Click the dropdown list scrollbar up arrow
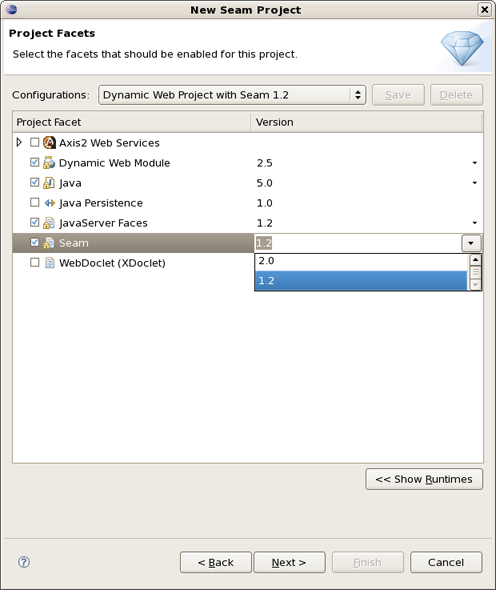The height and width of the screenshot is (590, 496). (x=475, y=260)
